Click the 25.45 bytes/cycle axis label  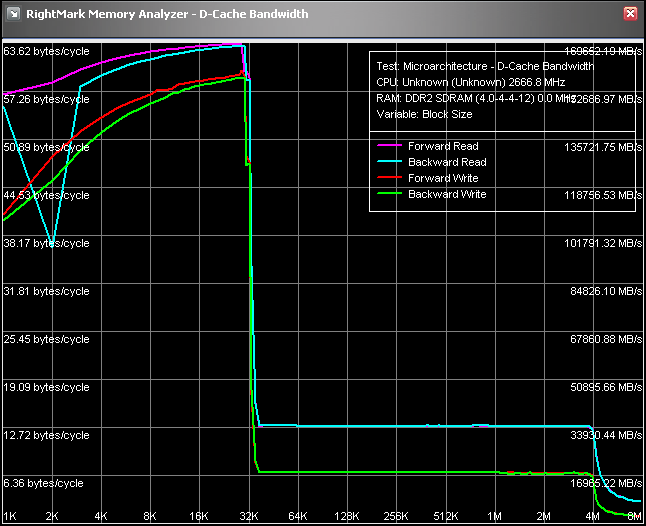pos(47,339)
